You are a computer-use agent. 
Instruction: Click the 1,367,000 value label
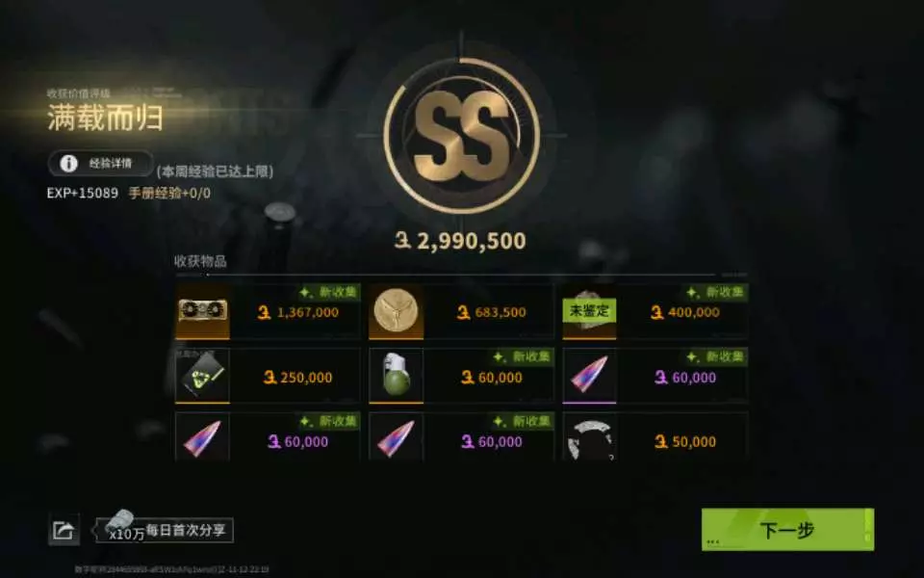point(298,312)
